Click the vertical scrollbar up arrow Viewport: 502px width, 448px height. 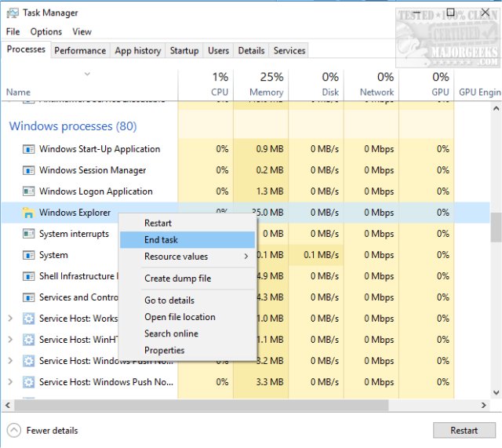point(496,109)
